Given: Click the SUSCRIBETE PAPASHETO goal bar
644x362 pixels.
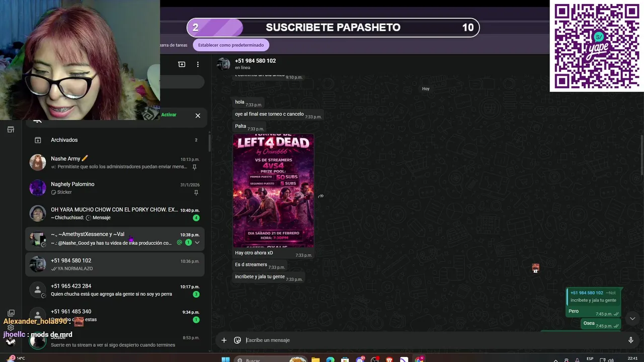Looking at the screenshot, I should (x=333, y=28).
